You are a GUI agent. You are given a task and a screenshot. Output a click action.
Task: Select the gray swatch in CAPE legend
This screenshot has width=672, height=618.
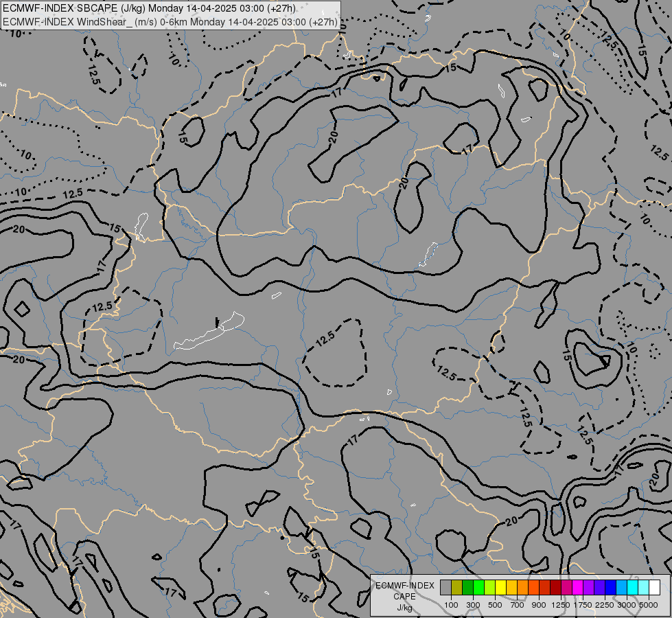(445, 587)
